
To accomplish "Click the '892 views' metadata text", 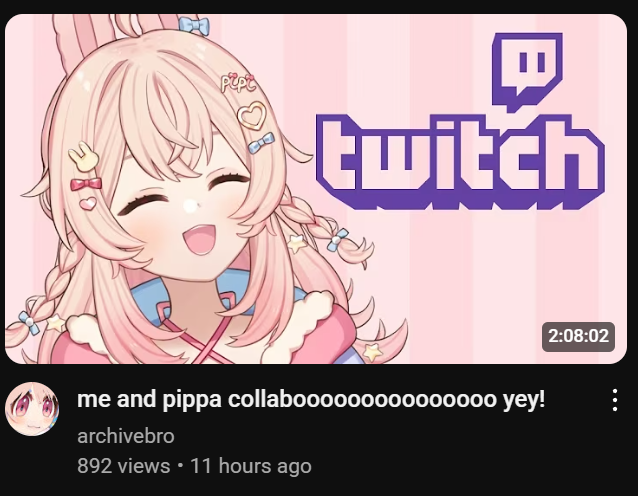I will tap(124, 465).
